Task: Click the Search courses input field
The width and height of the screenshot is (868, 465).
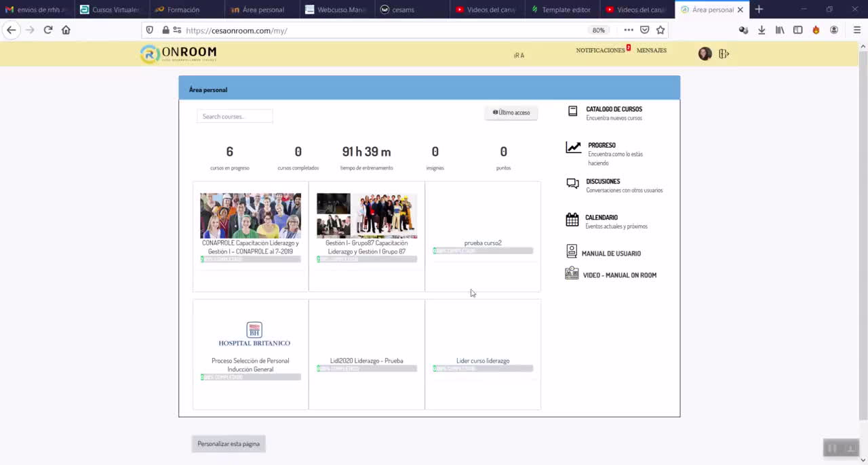Action: tap(235, 117)
